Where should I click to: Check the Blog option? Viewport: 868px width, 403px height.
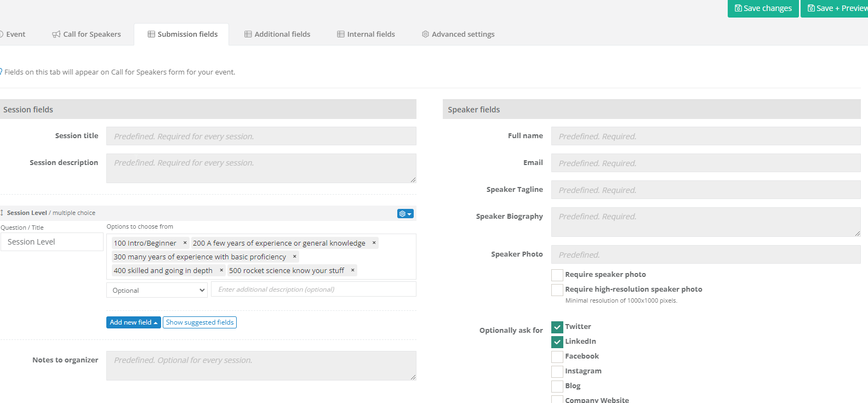[557, 386]
